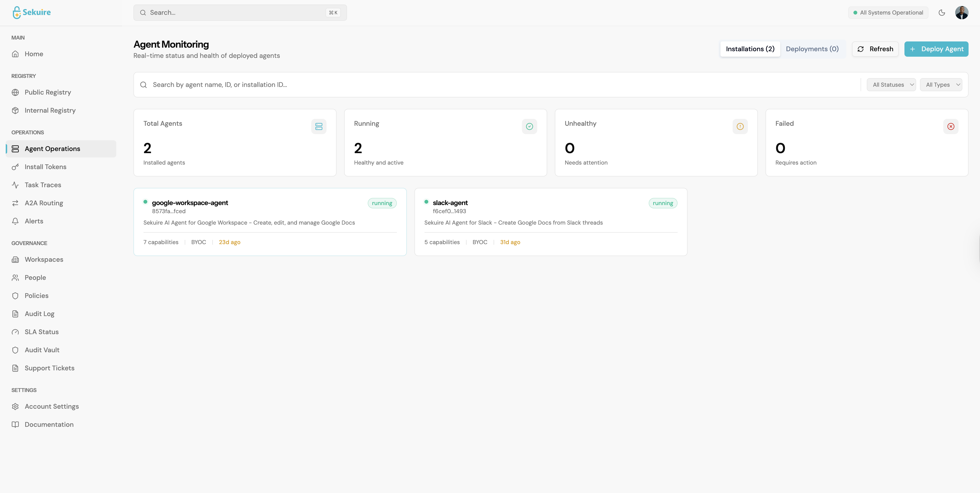The image size is (980, 493).
Task: View Task Traces via the activity icon
Action: tap(15, 185)
